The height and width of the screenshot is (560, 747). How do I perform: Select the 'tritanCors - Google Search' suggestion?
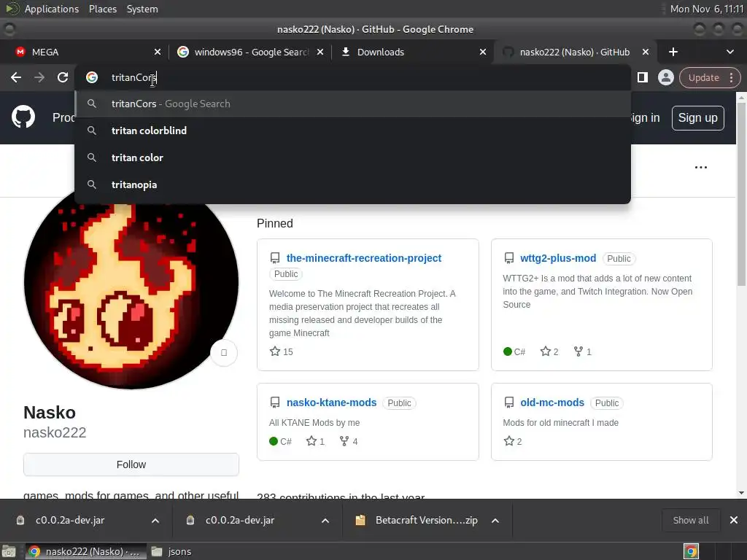(352, 104)
